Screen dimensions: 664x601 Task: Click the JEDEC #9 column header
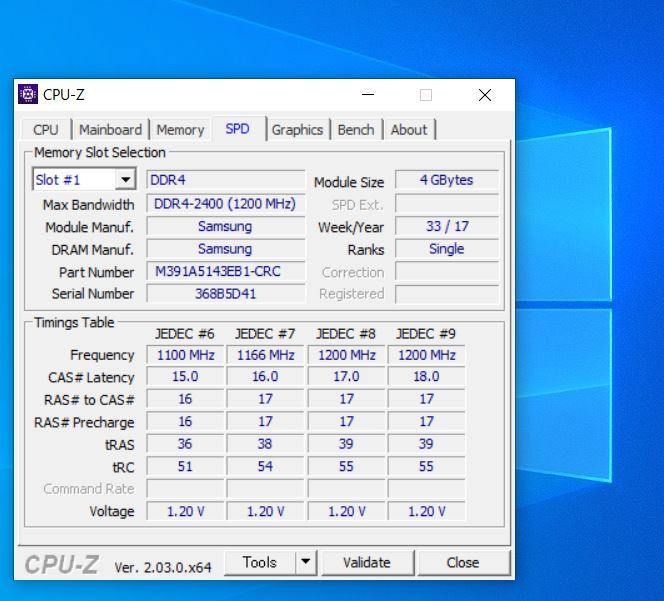426,334
